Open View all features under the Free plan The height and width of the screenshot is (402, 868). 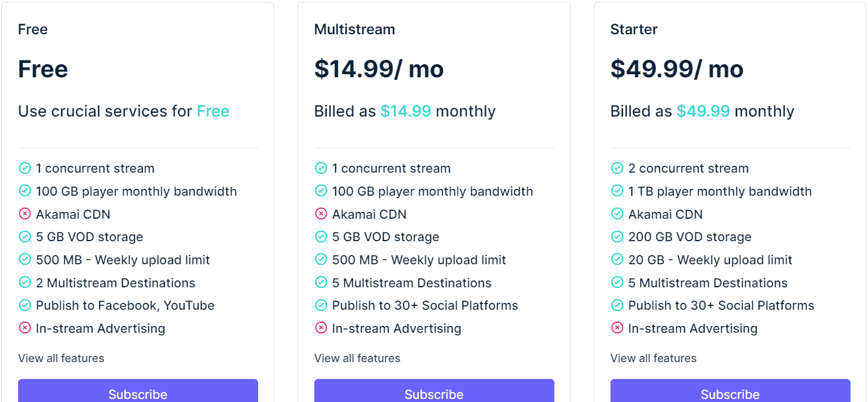point(60,358)
